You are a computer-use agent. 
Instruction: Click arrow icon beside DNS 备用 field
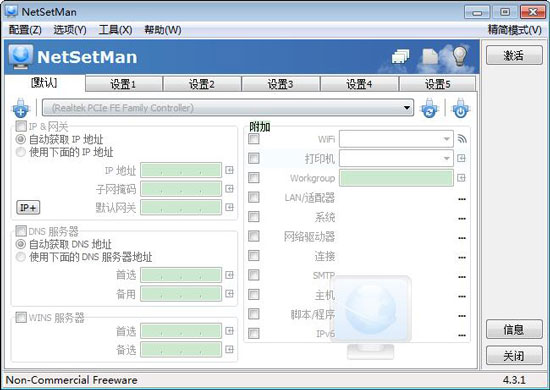(229, 294)
